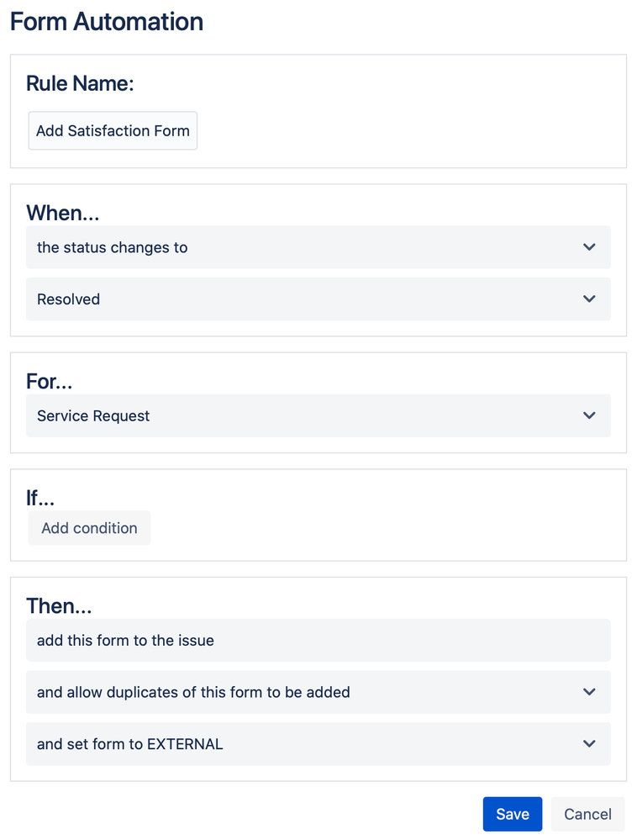Open the Service Request type dropdown
The image size is (637, 840).
318,415
